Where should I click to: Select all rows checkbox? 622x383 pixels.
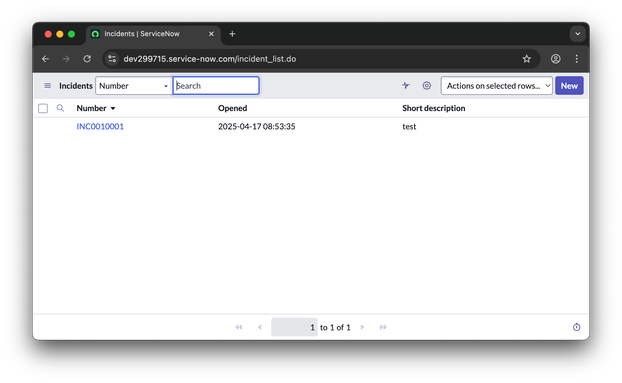[x=43, y=108]
